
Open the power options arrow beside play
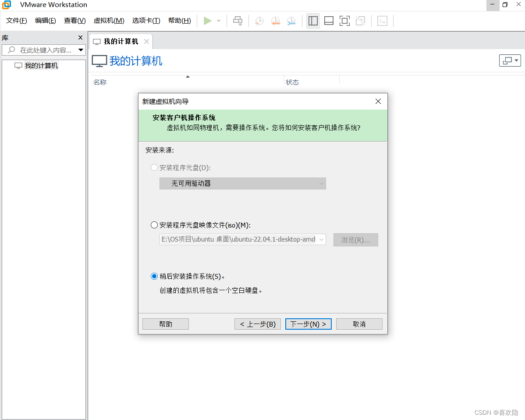click(219, 21)
